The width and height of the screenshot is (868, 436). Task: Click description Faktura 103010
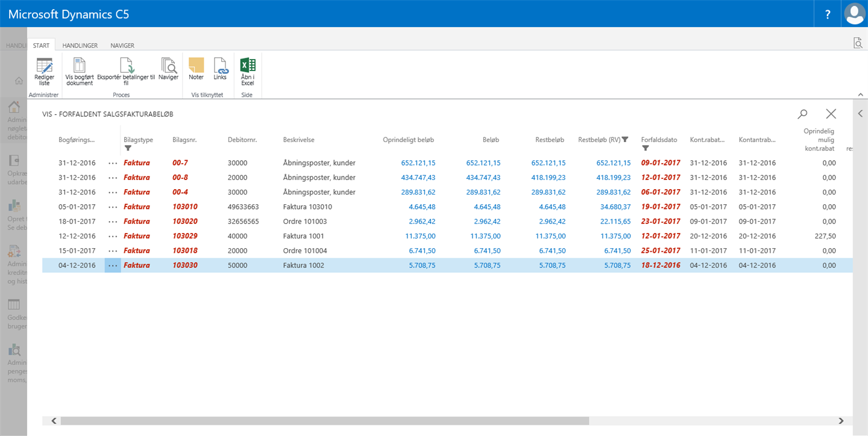307,207
